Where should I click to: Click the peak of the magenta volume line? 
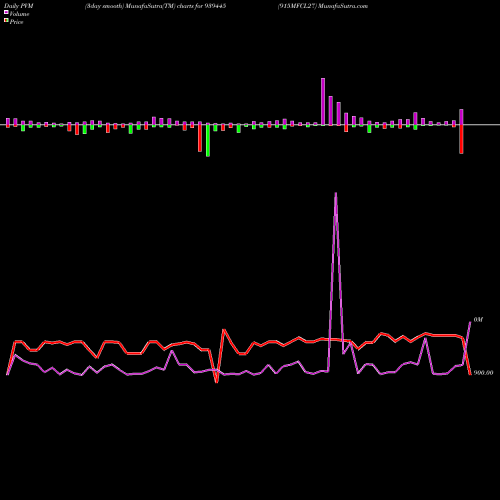tap(336, 193)
